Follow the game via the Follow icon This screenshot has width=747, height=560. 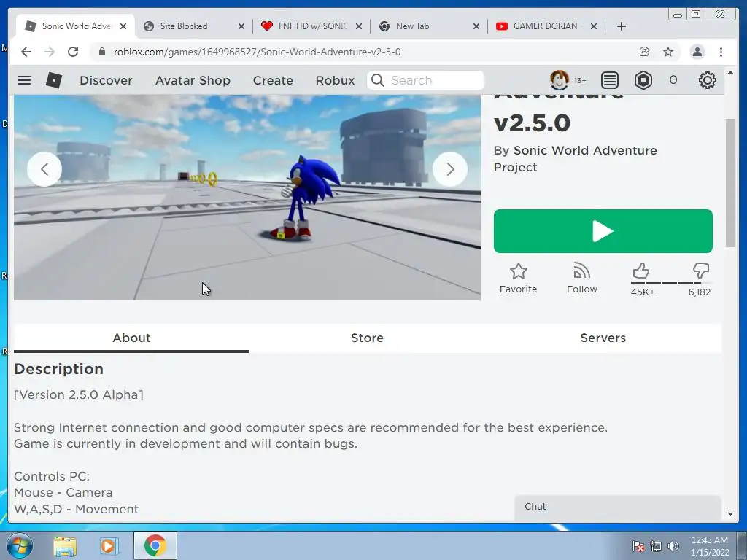581,279
